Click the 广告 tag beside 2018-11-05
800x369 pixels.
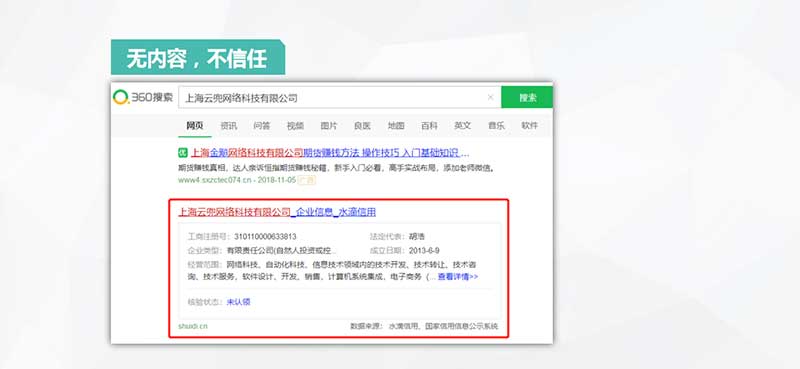[x=307, y=180]
